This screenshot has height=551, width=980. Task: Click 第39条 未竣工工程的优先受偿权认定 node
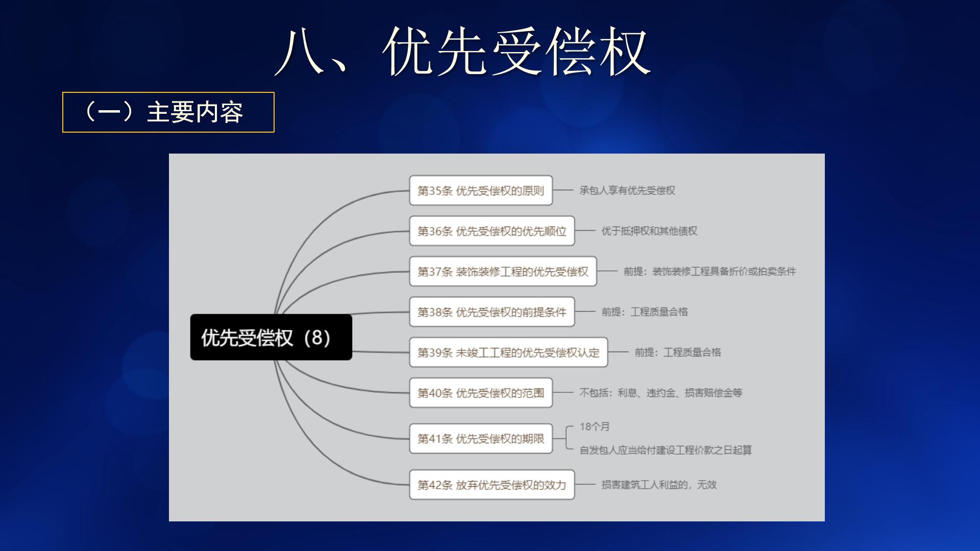pyautogui.click(x=509, y=352)
